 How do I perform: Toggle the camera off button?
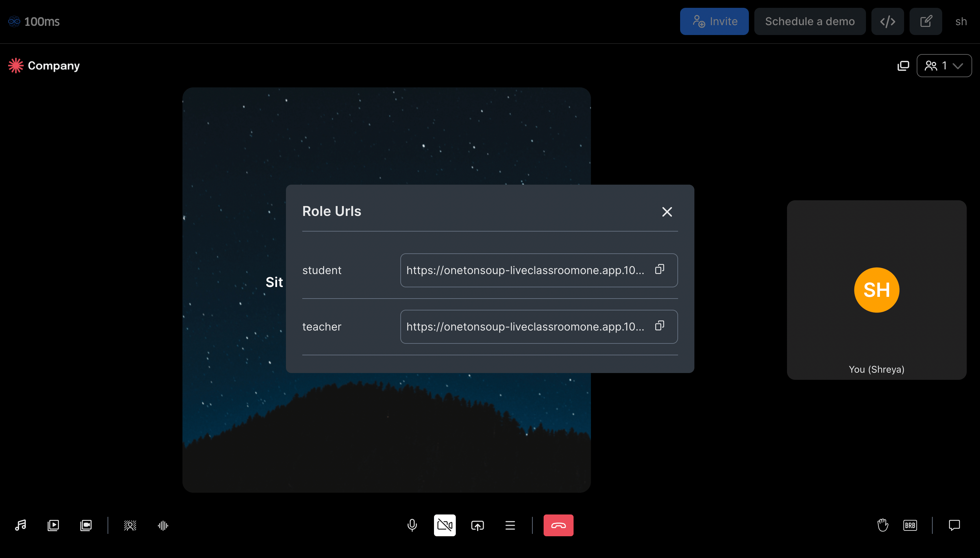point(444,525)
